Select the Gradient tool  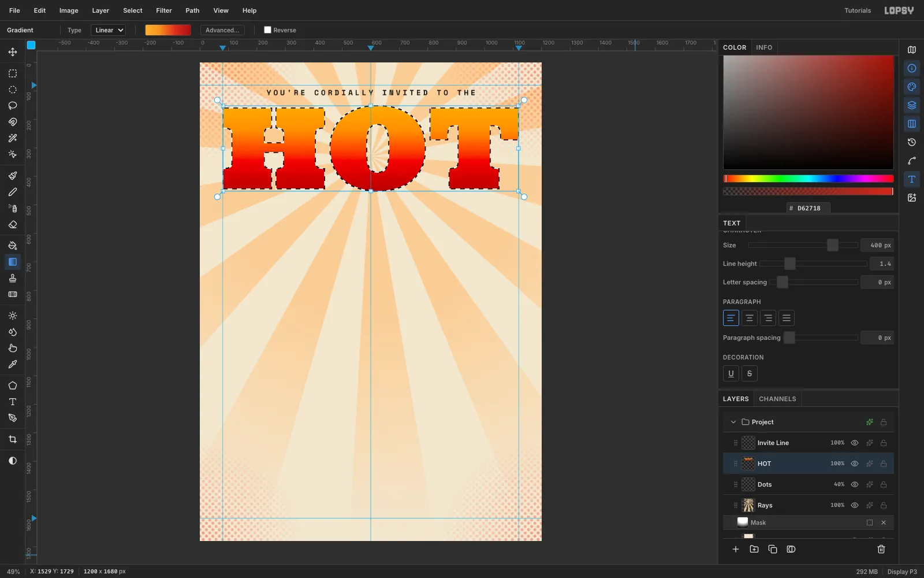[13, 262]
